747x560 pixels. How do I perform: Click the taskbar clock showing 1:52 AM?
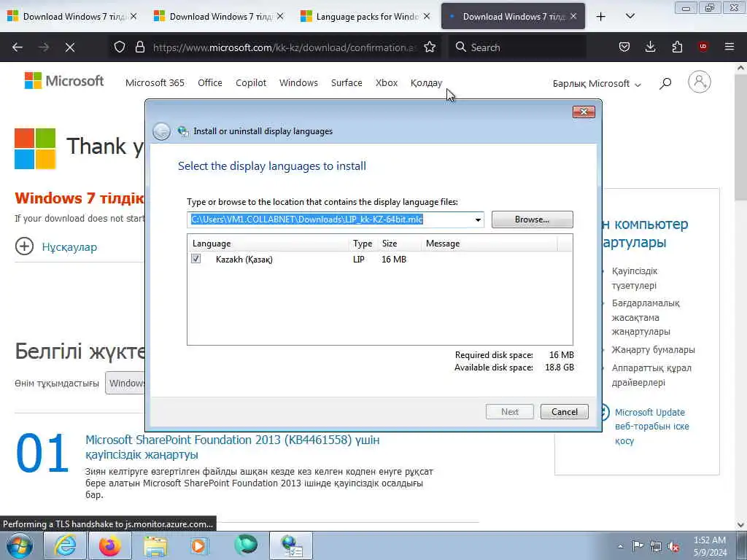(710, 546)
